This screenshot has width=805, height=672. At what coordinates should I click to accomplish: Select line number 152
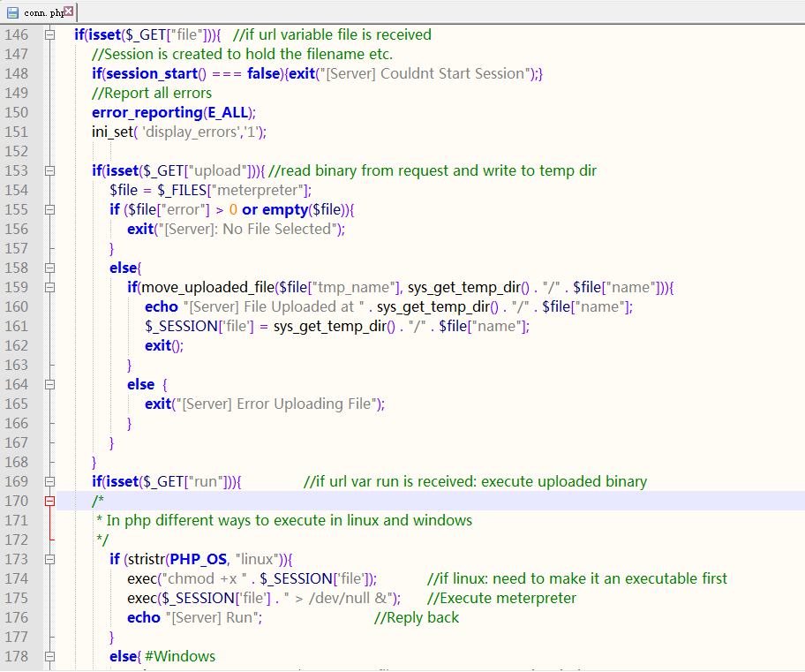(17, 152)
